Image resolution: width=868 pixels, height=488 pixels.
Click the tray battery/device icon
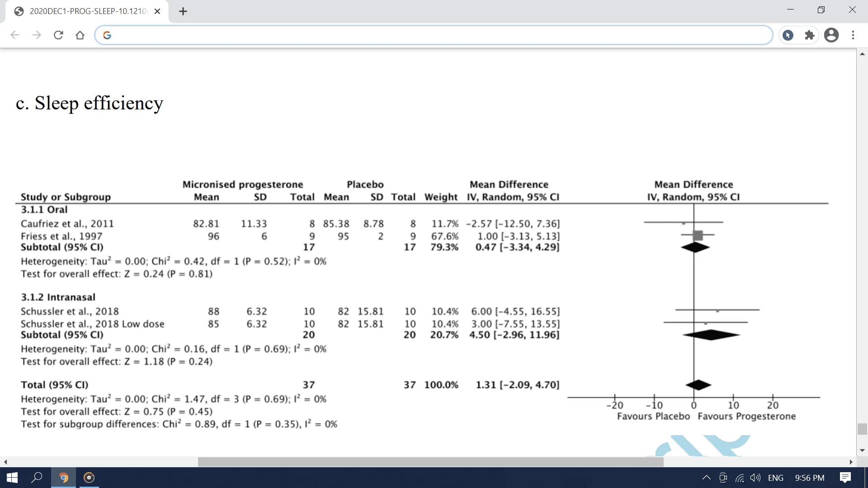click(x=723, y=478)
